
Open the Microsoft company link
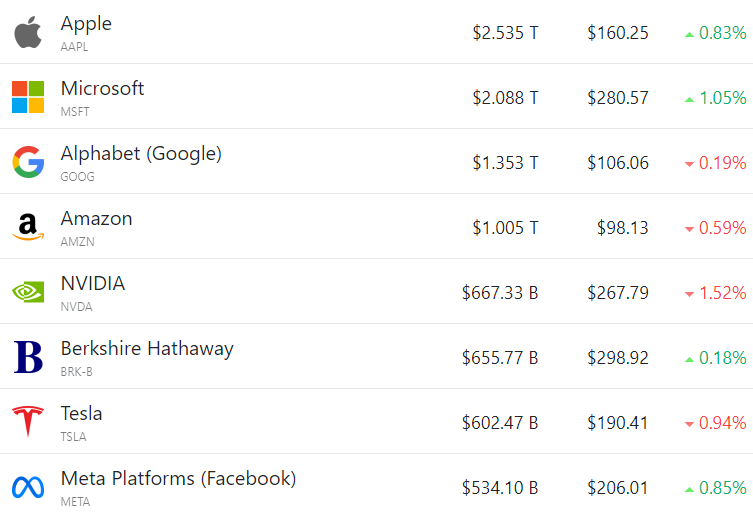(102, 88)
